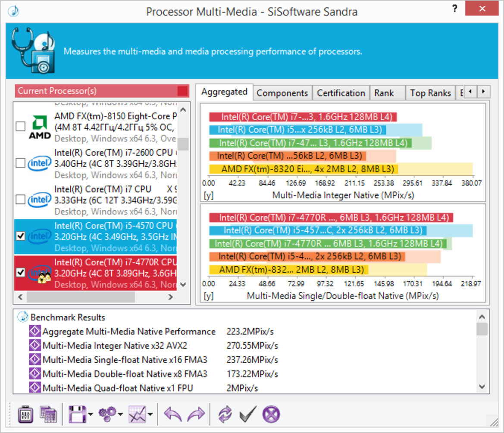Check the Intel Core i7-2600 checkbox
Screen dimensions: 504x433
(x=21, y=163)
